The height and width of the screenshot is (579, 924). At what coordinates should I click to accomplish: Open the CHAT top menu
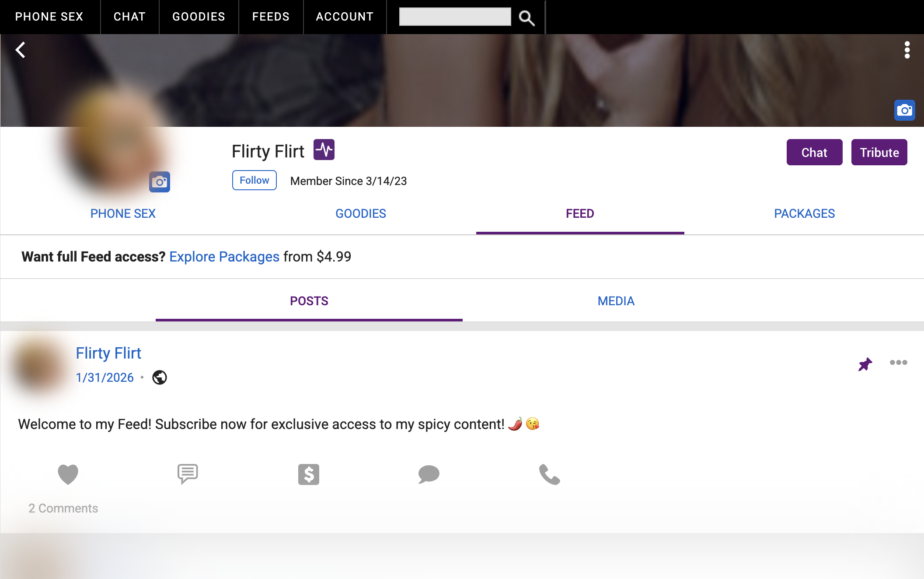[x=129, y=17]
